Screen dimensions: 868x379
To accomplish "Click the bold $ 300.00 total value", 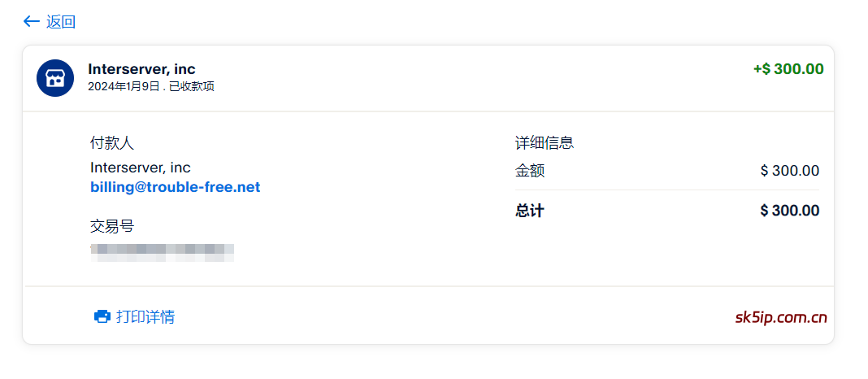I will point(789,211).
